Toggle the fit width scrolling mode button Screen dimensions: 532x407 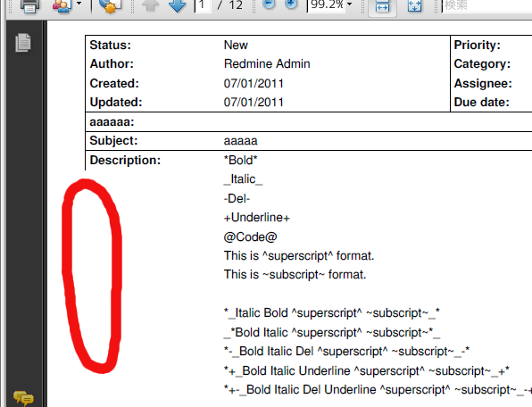382,6
